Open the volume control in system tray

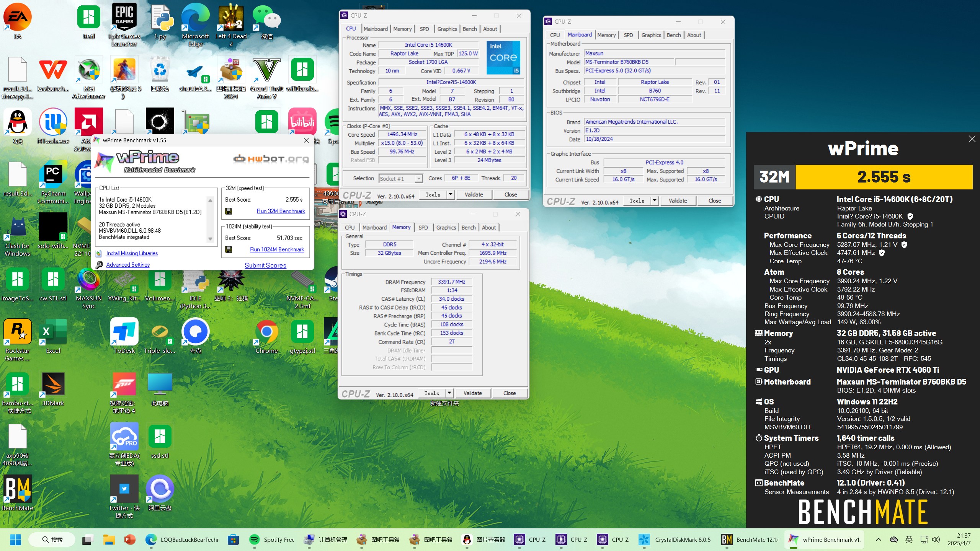click(936, 540)
